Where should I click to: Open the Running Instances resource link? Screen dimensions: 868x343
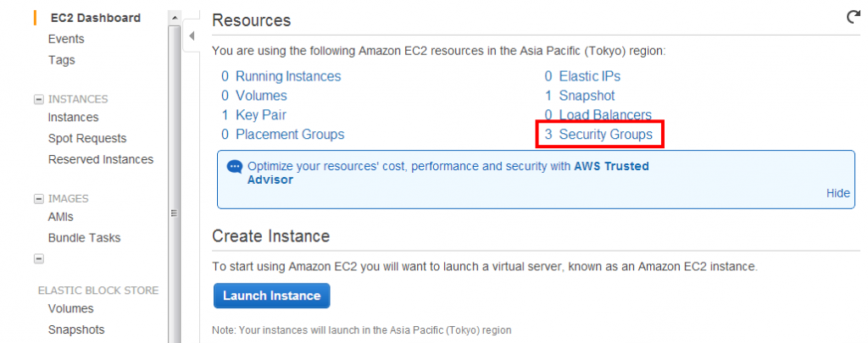tap(288, 76)
